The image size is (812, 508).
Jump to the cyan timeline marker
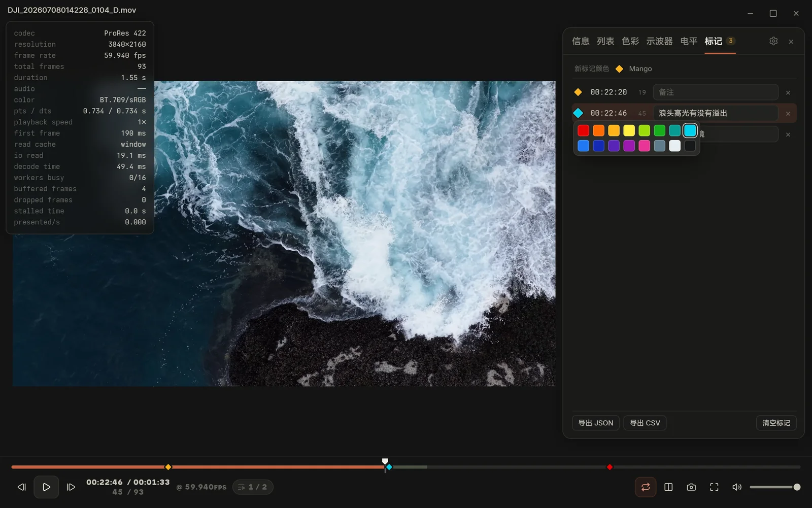[x=389, y=467]
